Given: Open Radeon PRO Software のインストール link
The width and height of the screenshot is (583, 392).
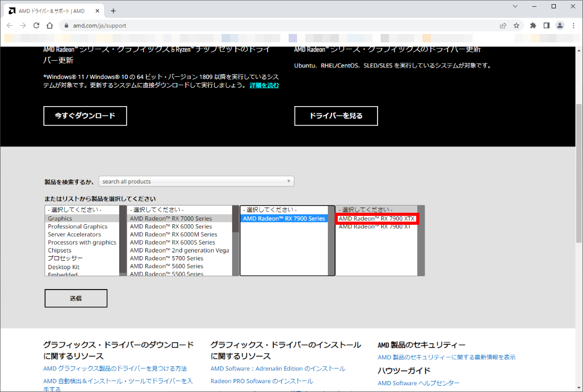Looking at the screenshot, I should 262,381.
